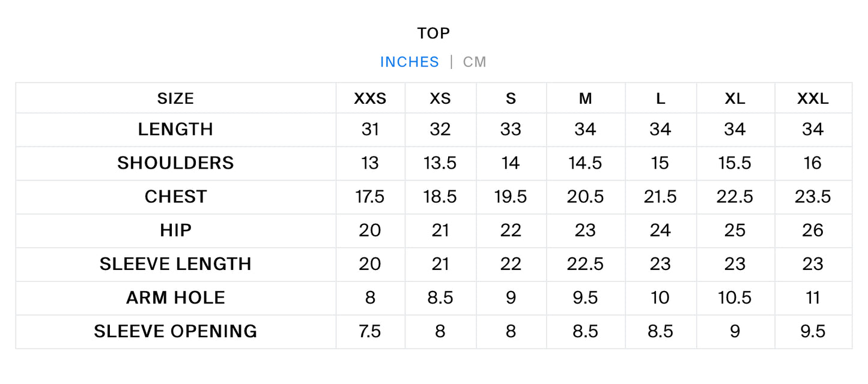Click the ARM HOLE row label
The height and width of the screenshot is (384, 868).
tap(175, 298)
